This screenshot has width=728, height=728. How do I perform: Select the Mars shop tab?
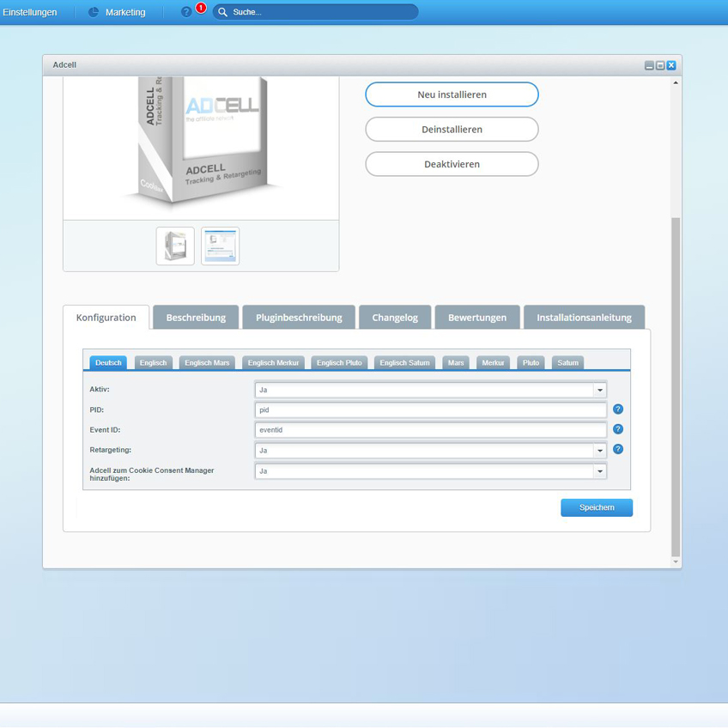pos(456,362)
